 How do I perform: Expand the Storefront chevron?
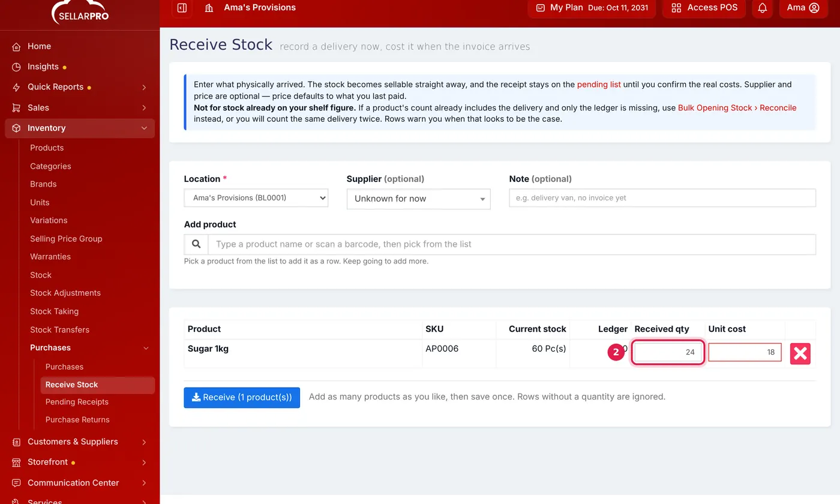144,462
